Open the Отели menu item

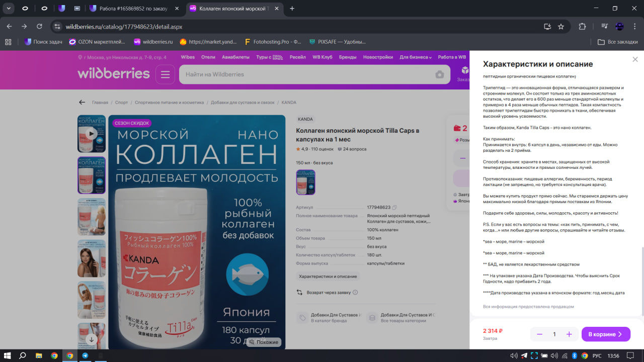[208, 57]
